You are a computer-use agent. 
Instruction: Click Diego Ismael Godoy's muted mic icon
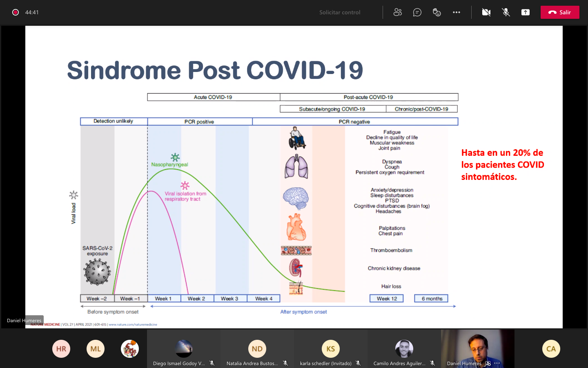pyautogui.click(x=212, y=363)
